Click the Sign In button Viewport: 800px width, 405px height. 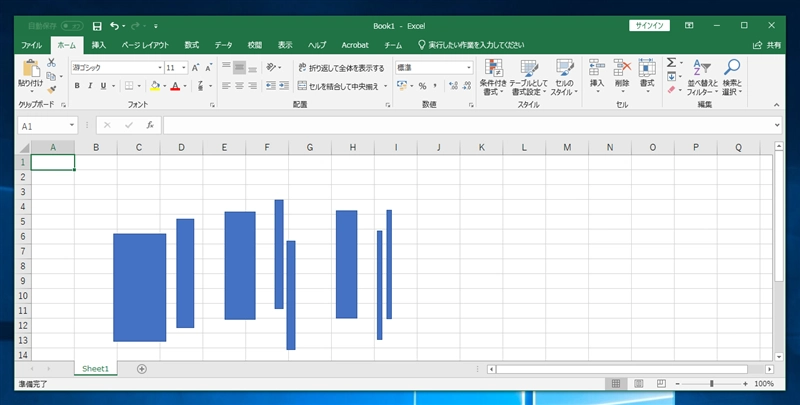(649, 26)
